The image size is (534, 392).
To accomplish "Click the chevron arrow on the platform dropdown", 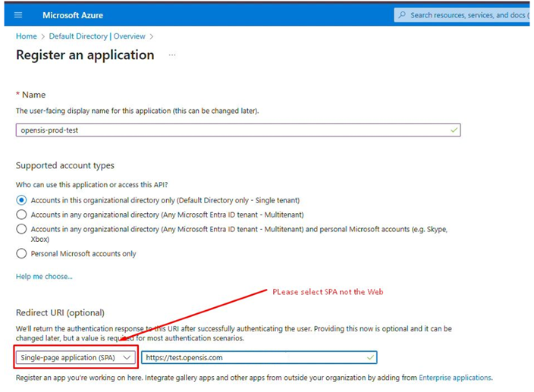I will pos(127,357).
